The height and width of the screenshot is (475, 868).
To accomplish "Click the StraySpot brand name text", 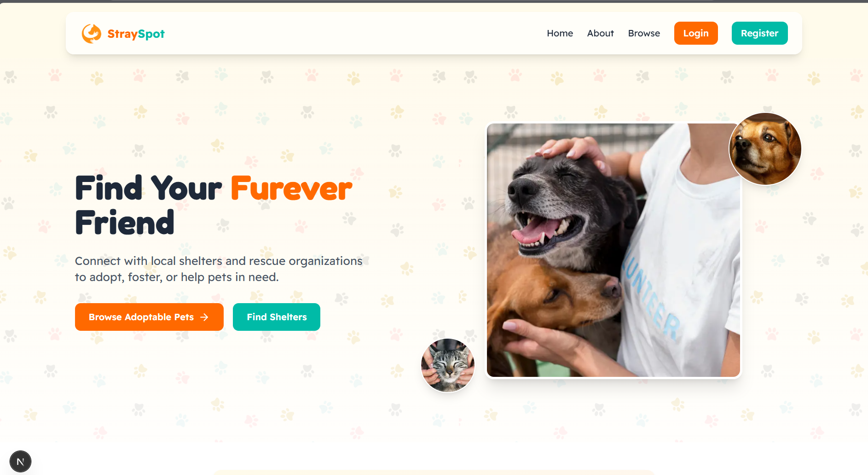I will (136, 34).
